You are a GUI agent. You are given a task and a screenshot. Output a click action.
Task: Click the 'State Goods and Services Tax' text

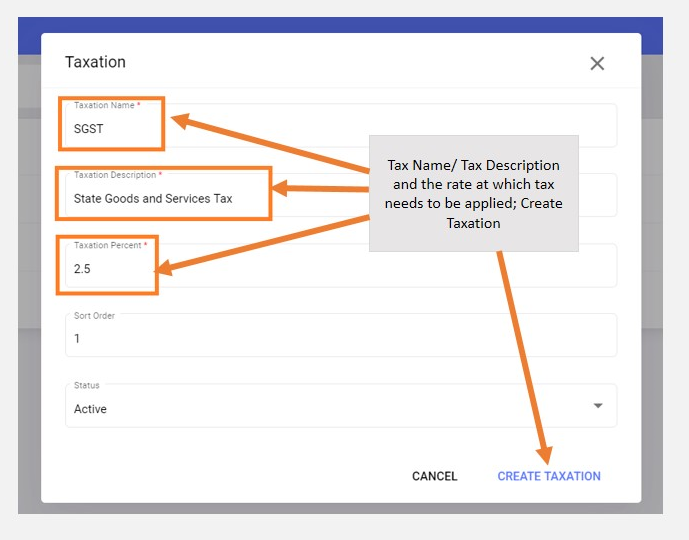tap(153, 199)
